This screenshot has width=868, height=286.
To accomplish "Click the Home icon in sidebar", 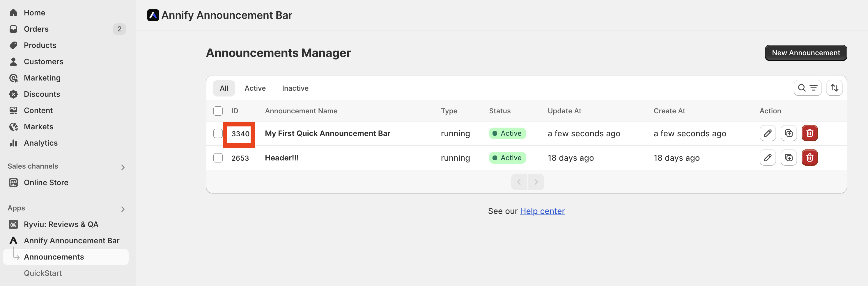I will pyautogui.click(x=13, y=13).
